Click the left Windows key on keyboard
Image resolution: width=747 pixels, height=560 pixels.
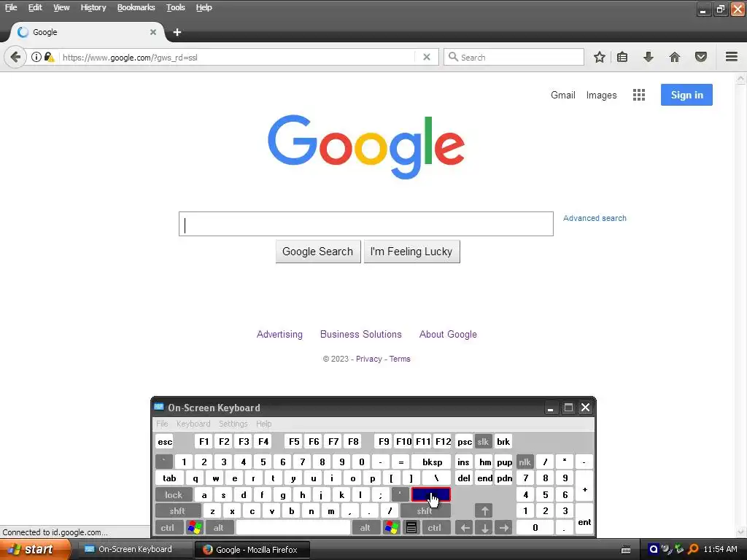[195, 527]
